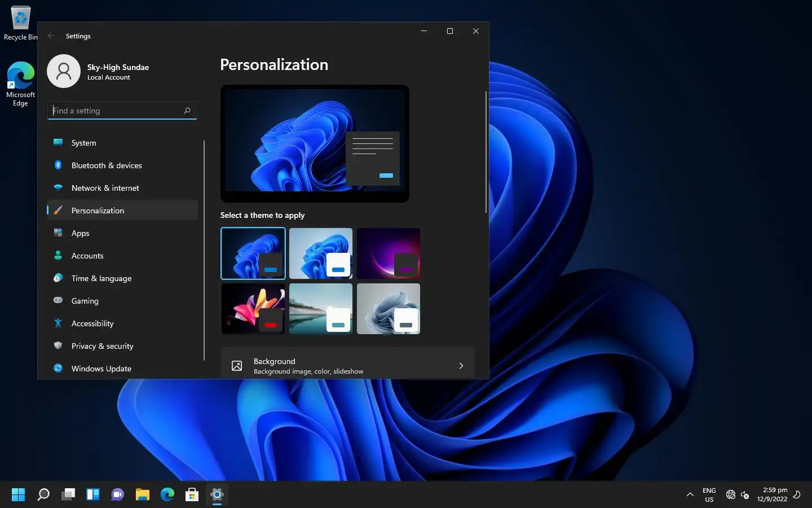Click the Bluetooth icon in sidebar
The image size is (812, 508).
pos(58,165)
